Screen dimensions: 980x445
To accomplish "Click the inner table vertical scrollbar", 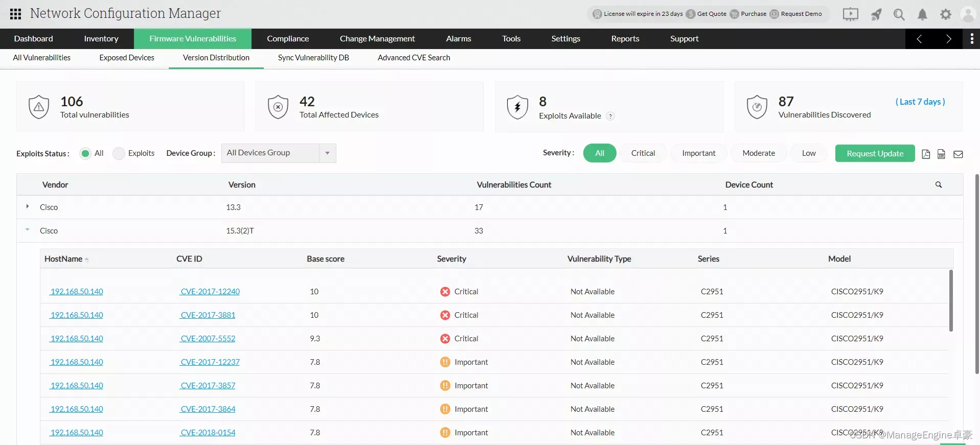I will [x=951, y=300].
